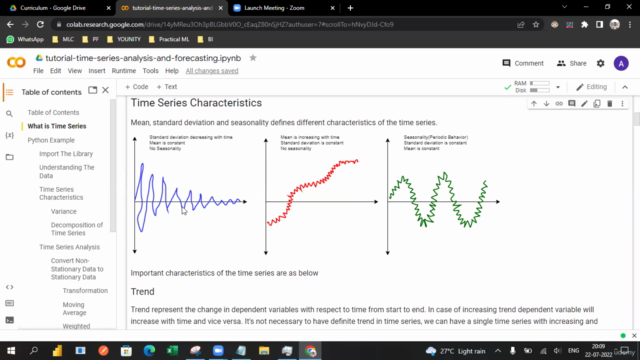The image size is (640, 360).
Task: Go to Import The Library section
Action: pyautogui.click(x=66, y=154)
